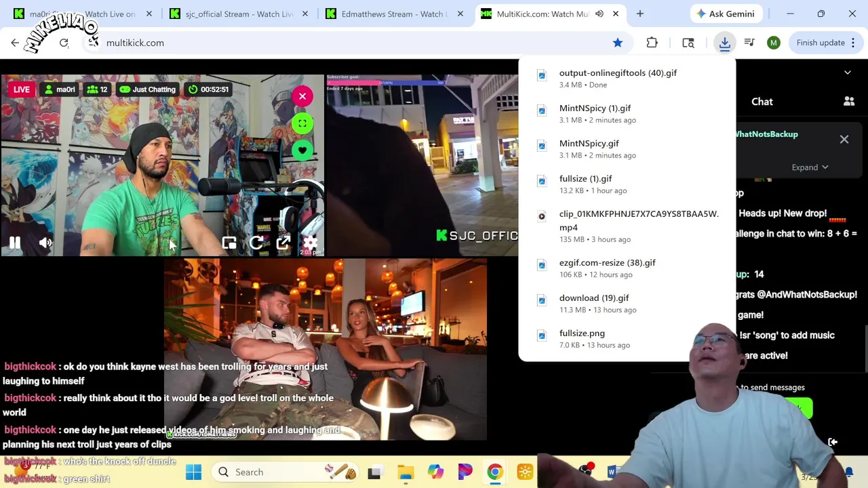
Task: Open the media controls icon
Action: (x=749, y=43)
